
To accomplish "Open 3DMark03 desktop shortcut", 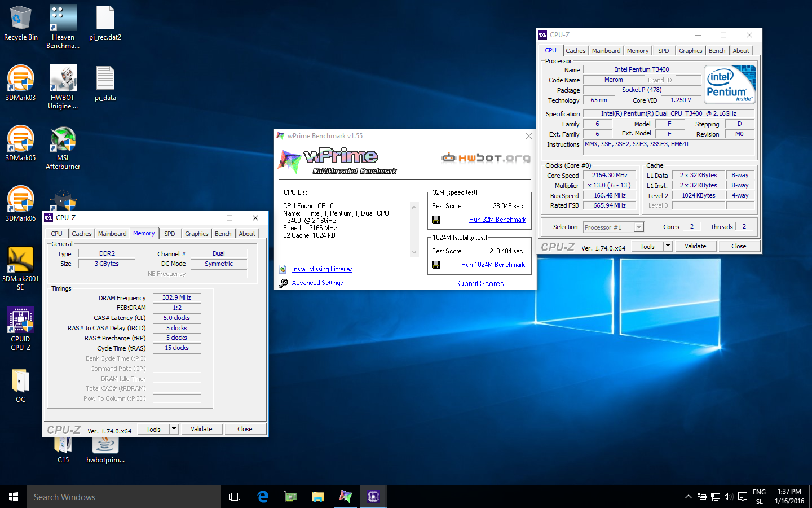I will 20,83.
